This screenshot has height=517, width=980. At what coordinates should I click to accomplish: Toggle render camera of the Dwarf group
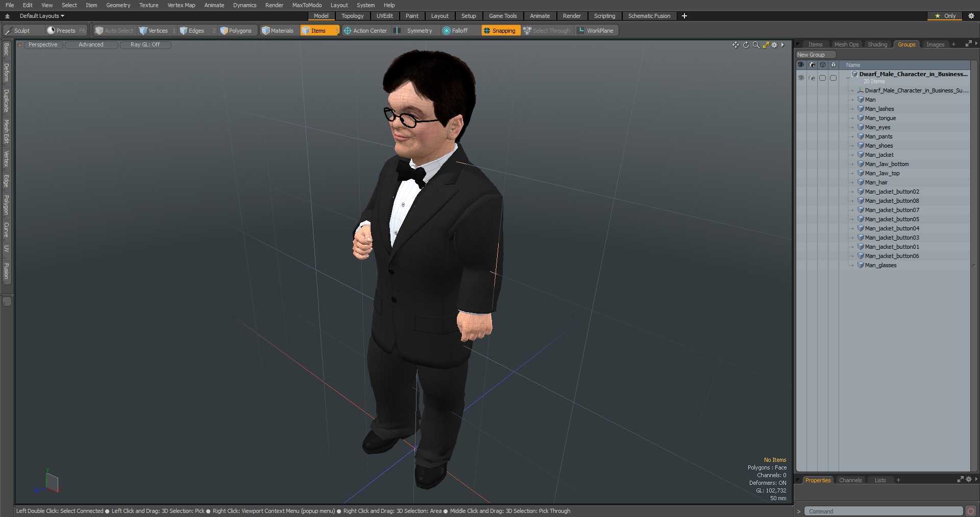pyautogui.click(x=812, y=78)
